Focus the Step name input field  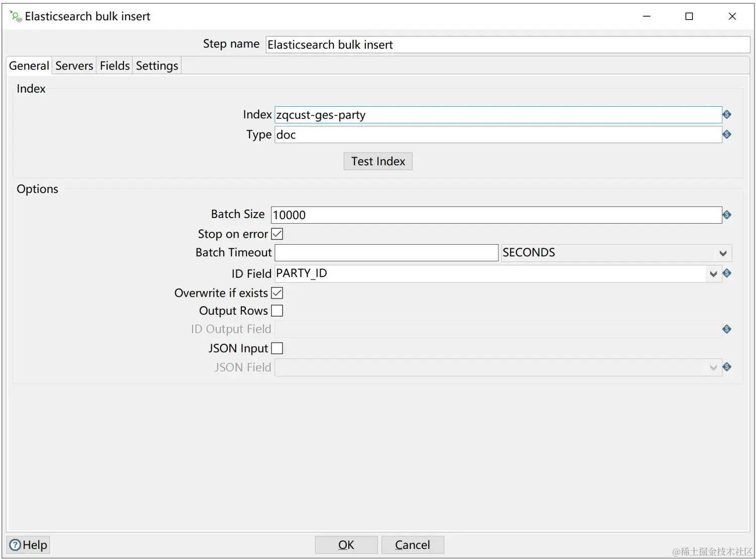(x=508, y=44)
